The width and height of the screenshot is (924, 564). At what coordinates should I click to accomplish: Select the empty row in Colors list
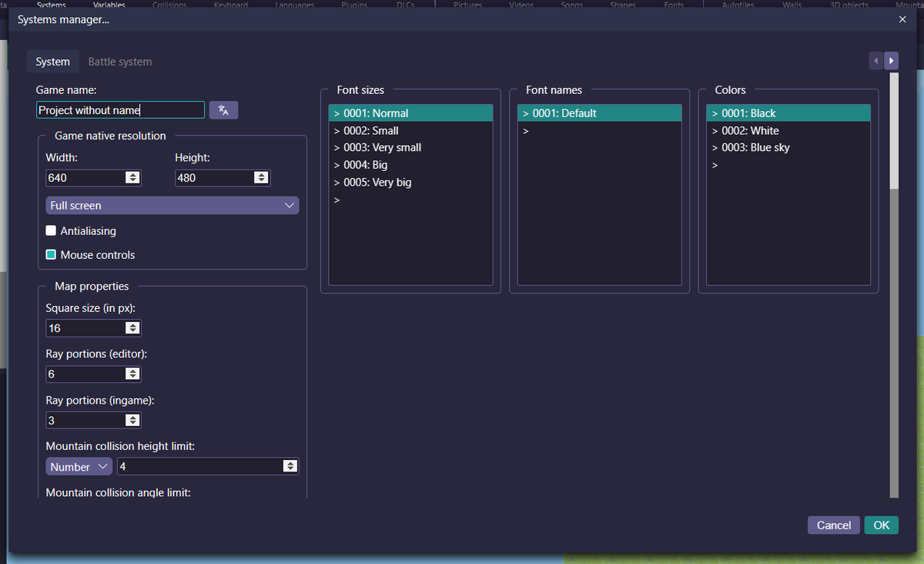point(788,165)
